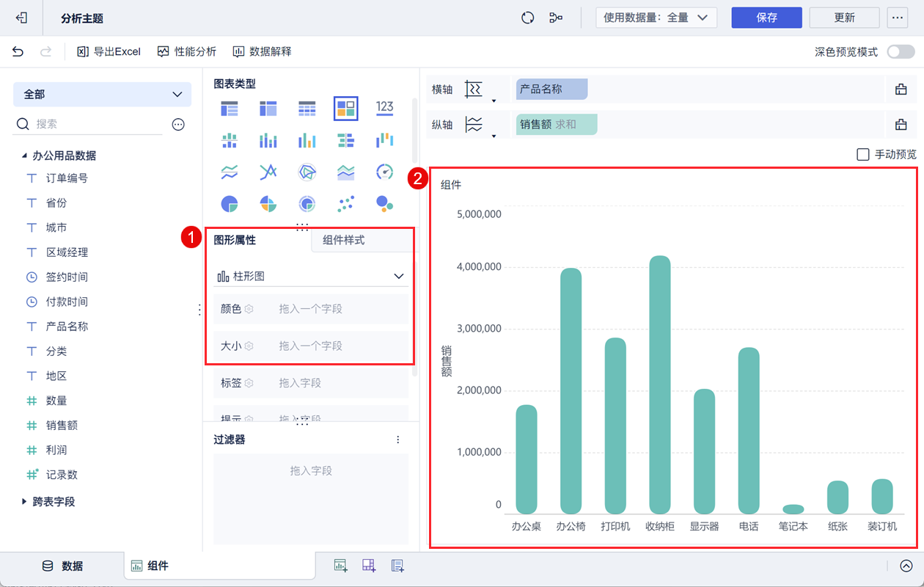Click the clear icon right of 横轴 field
The width and height of the screenshot is (924, 587).
pyautogui.click(x=901, y=90)
